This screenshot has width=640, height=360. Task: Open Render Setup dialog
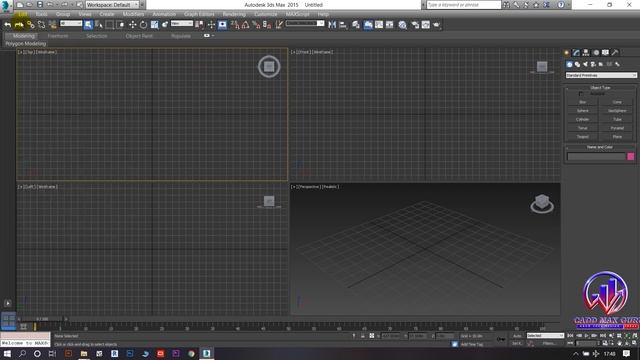[415, 25]
